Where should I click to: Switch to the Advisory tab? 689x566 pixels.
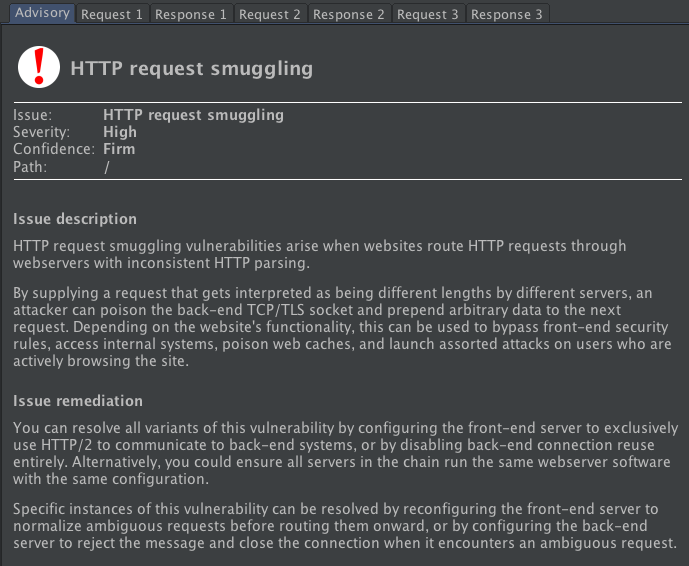(42, 13)
